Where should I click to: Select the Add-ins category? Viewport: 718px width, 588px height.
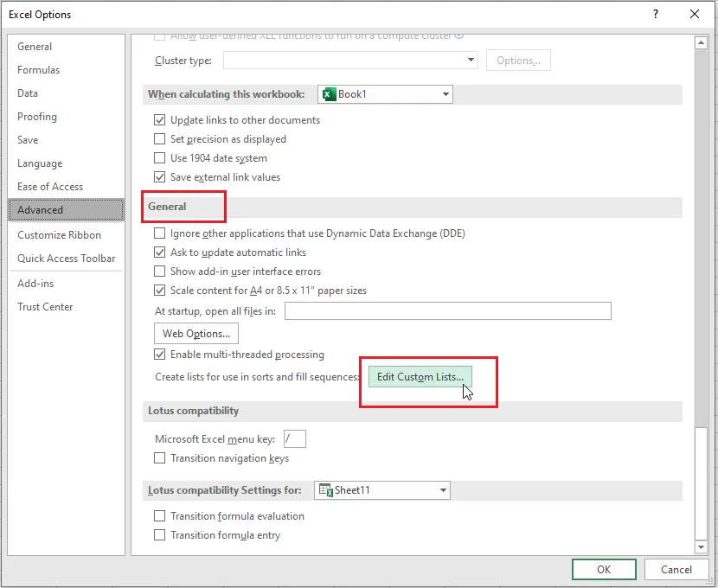66,284
